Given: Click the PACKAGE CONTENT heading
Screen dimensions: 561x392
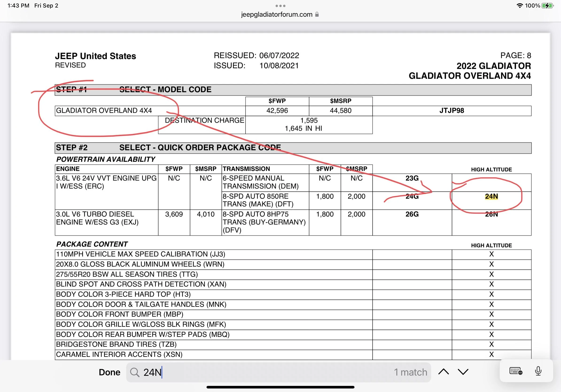Looking at the screenshot, I should coord(92,244).
